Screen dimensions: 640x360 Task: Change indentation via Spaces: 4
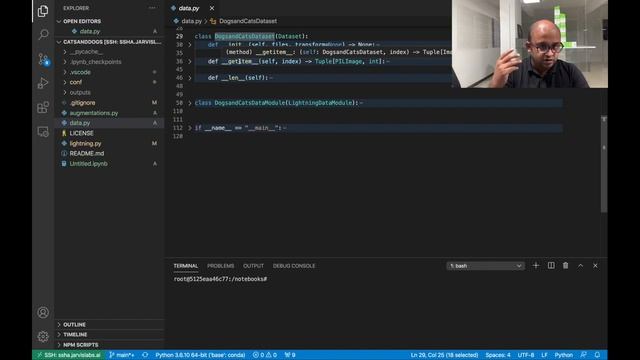[498, 355]
